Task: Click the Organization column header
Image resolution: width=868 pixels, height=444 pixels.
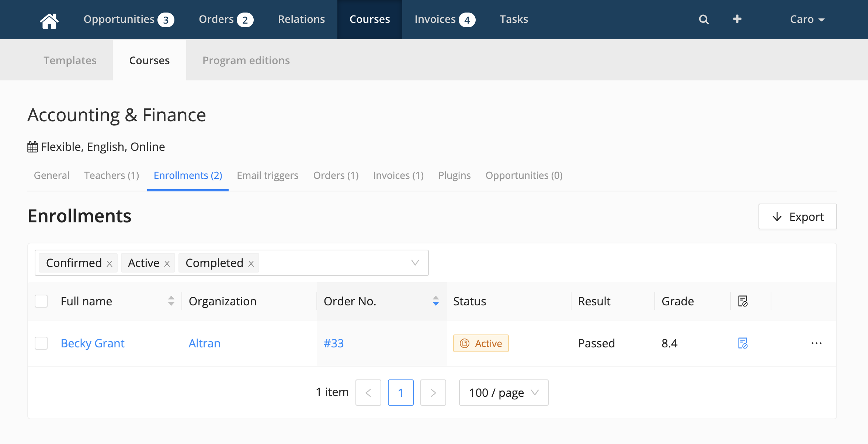Action: tap(222, 301)
